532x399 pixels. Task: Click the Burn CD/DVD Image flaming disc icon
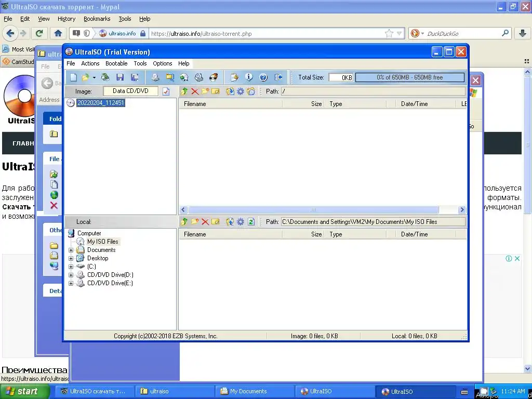pos(214,77)
